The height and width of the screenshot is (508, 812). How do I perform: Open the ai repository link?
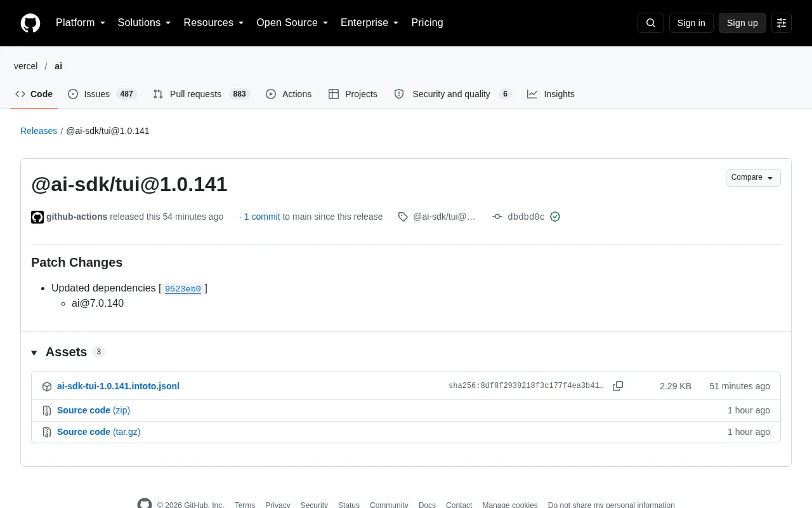(x=58, y=66)
